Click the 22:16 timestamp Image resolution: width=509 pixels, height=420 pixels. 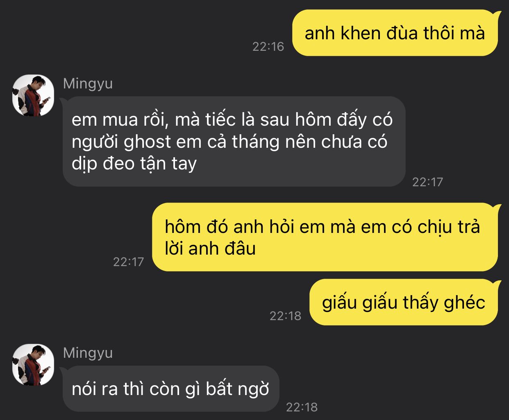tap(268, 47)
